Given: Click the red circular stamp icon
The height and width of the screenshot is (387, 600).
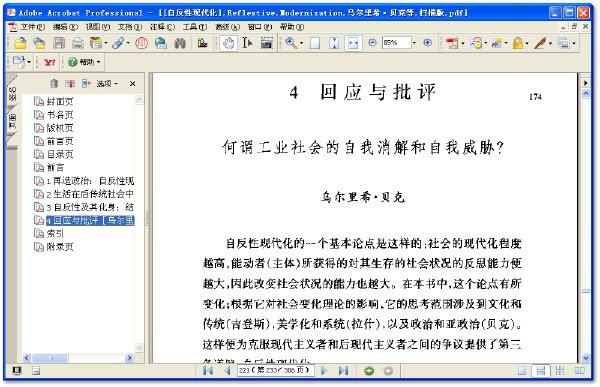Looking at the screenshot, I should [142, 43].
